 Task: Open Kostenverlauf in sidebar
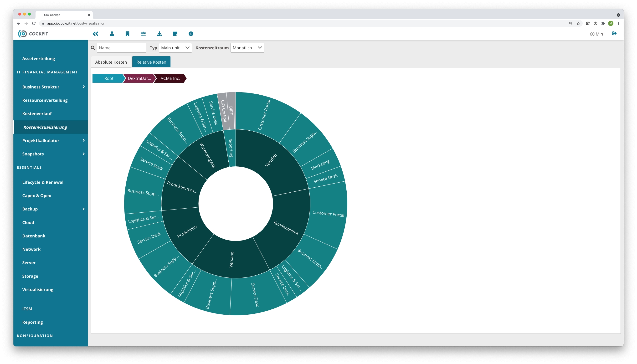click(x=37, y=113)
